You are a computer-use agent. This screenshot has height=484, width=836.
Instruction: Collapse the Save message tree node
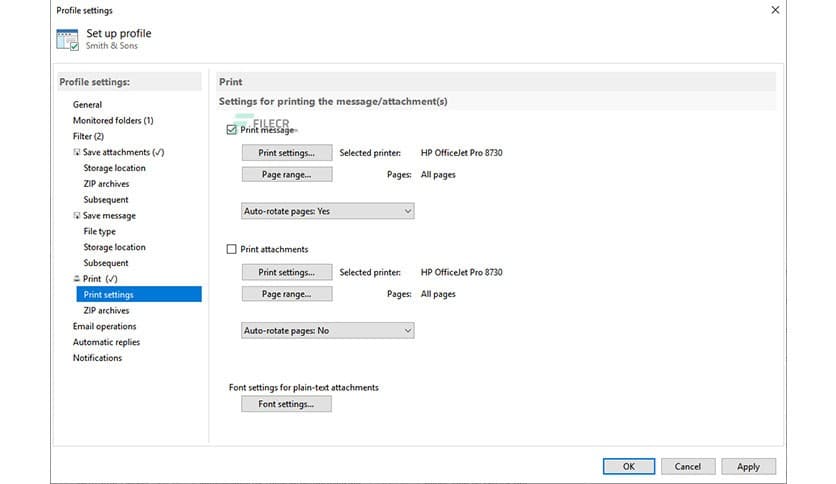(76, 215)
